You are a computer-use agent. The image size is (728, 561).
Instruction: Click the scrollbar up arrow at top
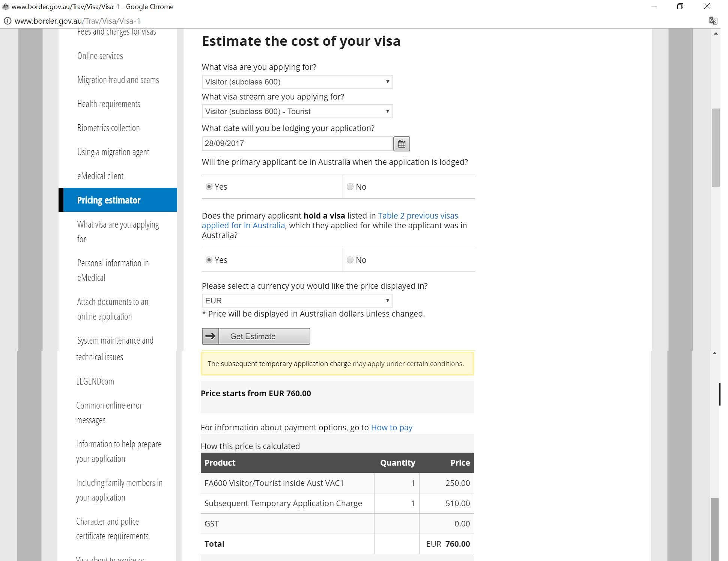(716, 34)
